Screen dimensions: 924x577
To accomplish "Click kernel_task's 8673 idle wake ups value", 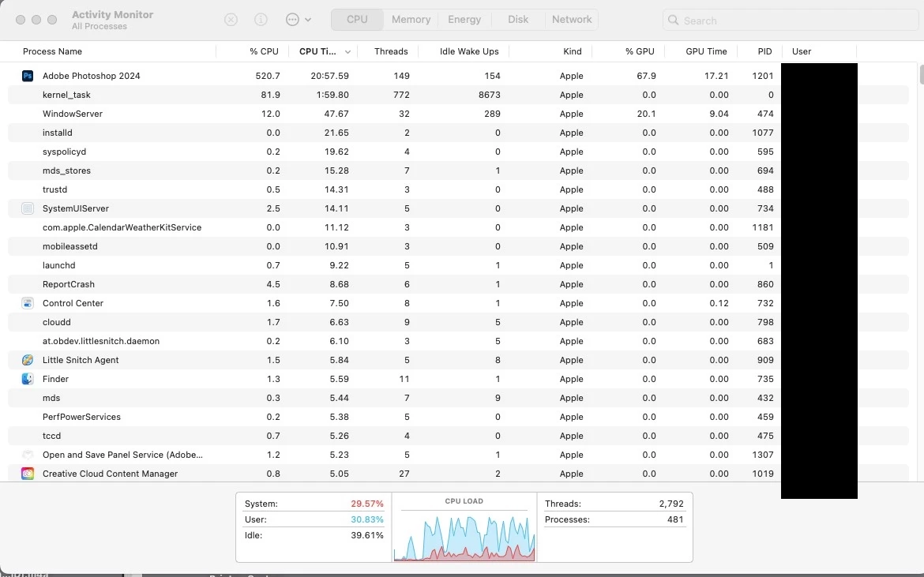I will pos(490,95).
